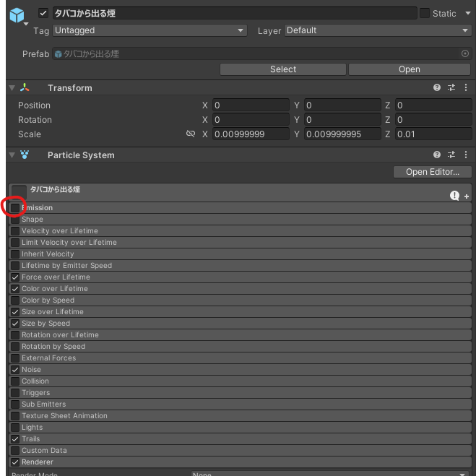Open Particle System presets icon
476x476 pixels.
(451, 155)
